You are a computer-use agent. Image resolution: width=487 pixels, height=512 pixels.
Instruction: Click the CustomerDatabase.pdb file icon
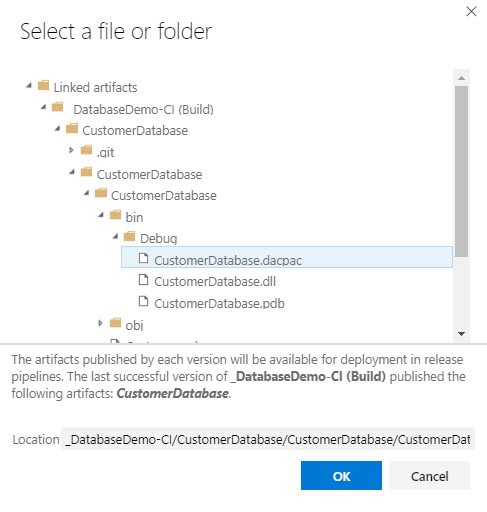[x=143, y=301]
